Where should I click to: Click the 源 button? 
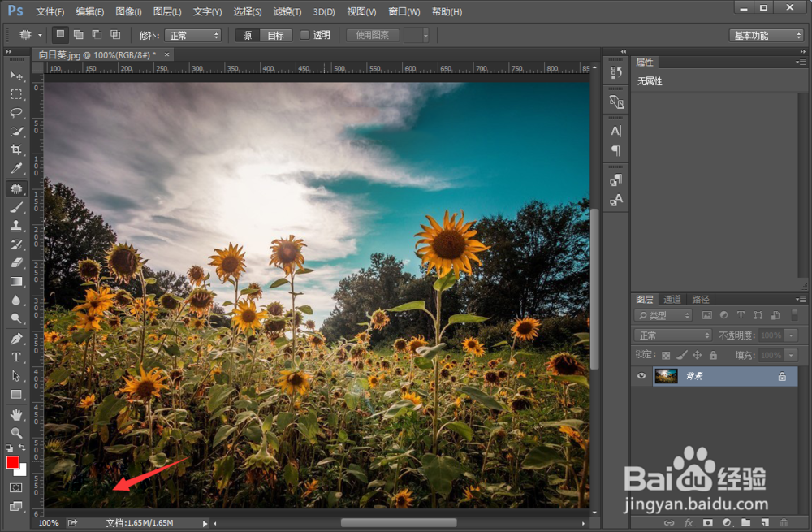click(x=248, y=35)
